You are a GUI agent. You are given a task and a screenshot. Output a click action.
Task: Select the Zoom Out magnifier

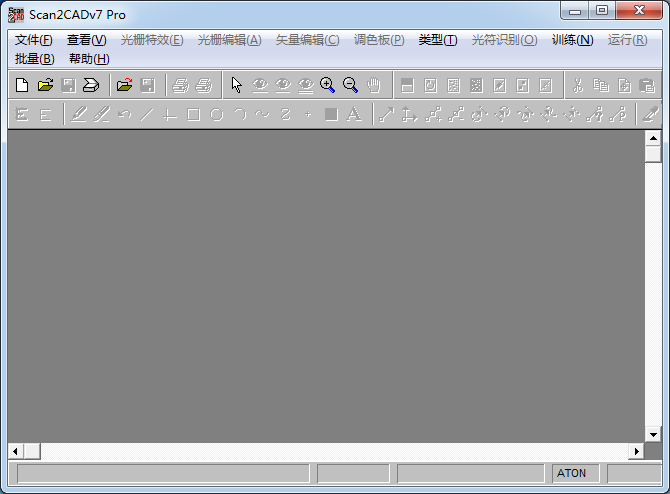click(350, 85)
